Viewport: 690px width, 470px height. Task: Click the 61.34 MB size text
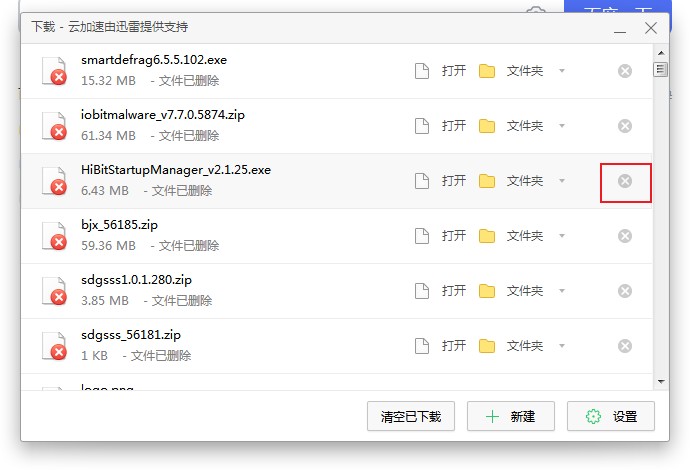[x=108, y=136]
